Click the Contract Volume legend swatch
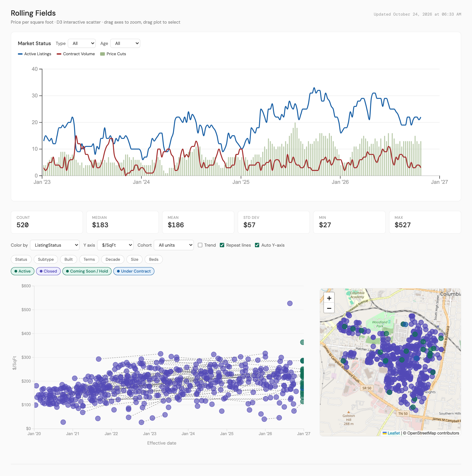This screenshot has width=472, height=476. click(59, 54)
